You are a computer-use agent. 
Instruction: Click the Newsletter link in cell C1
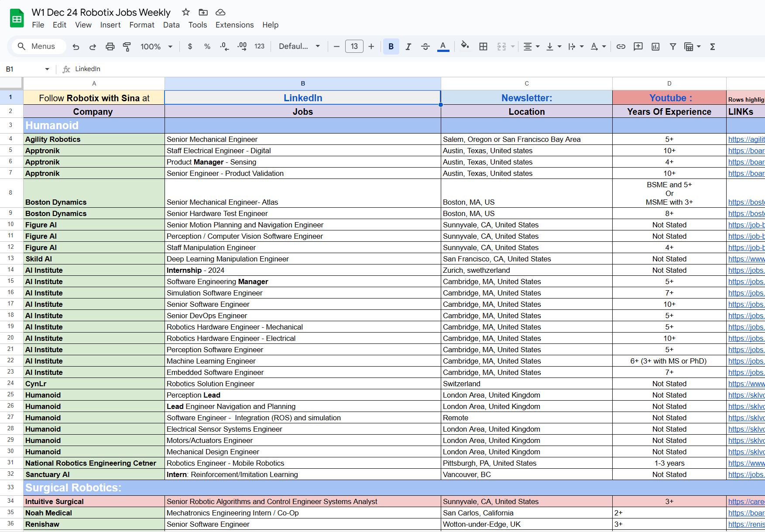tap(527, 98)
